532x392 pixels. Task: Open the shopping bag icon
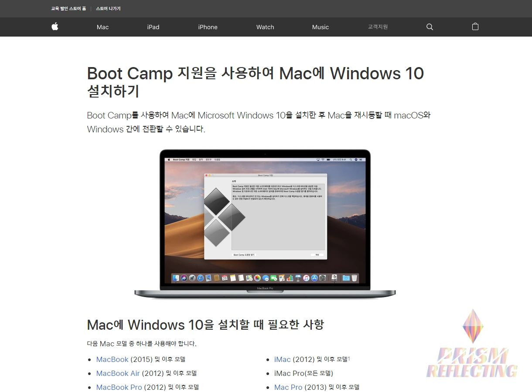(x=475, y=27)
